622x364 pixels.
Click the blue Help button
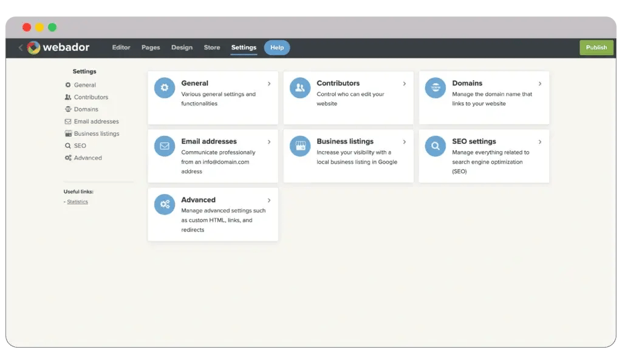(x=277, y=47)
